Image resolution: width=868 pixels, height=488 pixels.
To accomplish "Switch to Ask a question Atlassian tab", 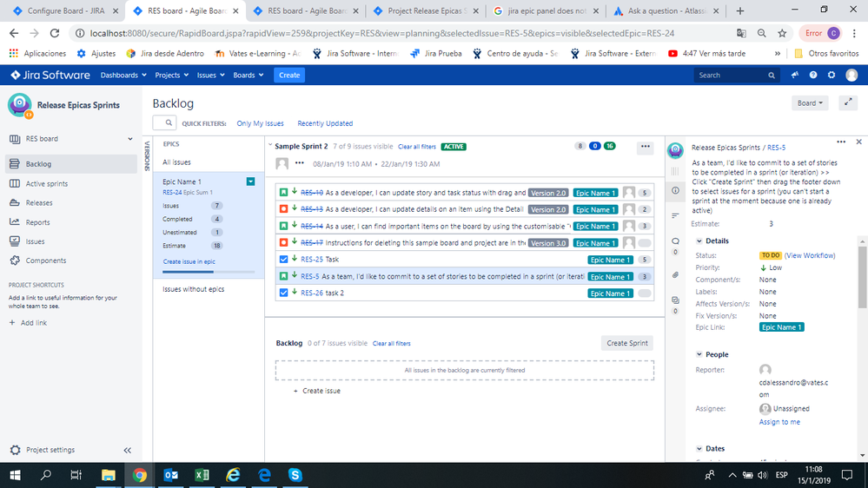I will [x=665, y=10].
